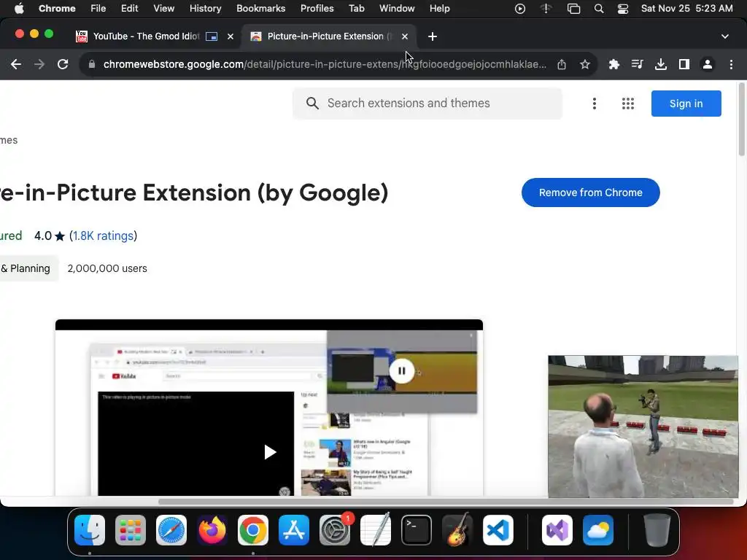This screenshot has width=747, height=560.
Task: Open the Bookmarks menu
Action: pos(260,9)
